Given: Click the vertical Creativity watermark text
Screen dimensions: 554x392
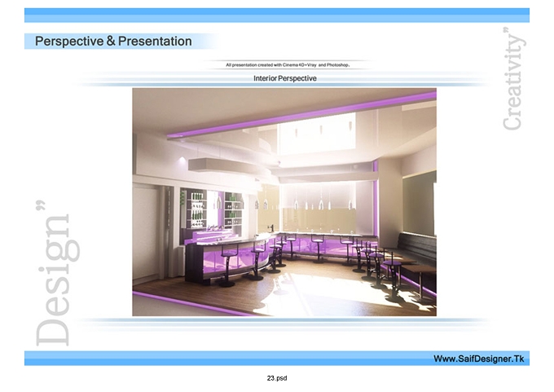Looking at the screenshot, I should click(x=514, y=78).
